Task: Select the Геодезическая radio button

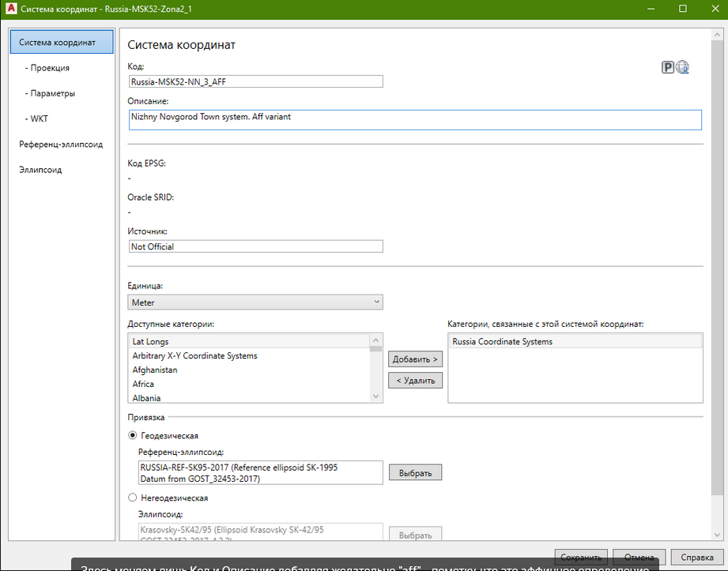Action: (x=132, y=435)
